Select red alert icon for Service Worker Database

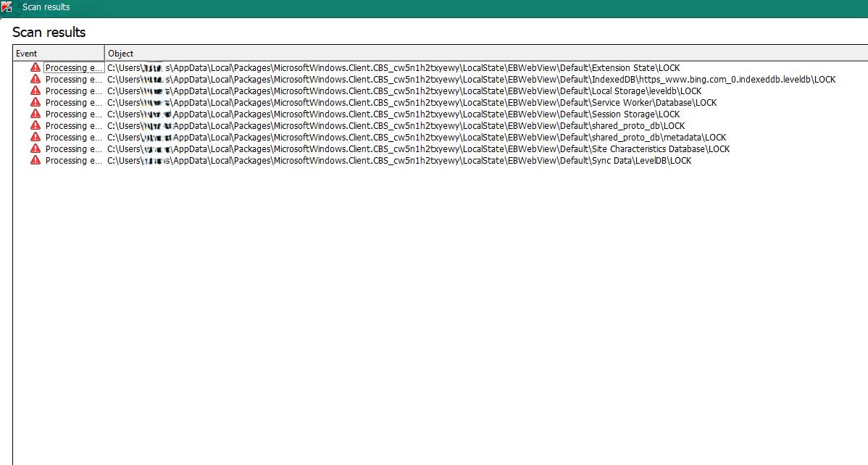(x=35, y=102)
